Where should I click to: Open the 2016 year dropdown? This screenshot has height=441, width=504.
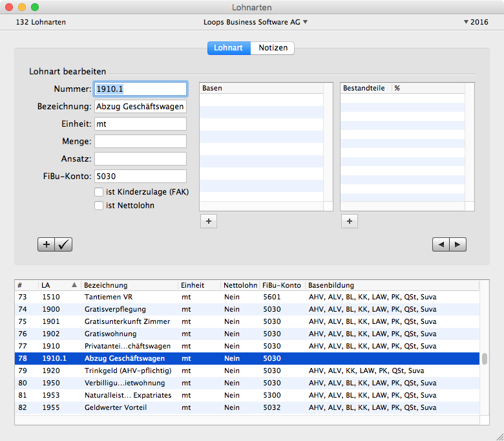476,22
